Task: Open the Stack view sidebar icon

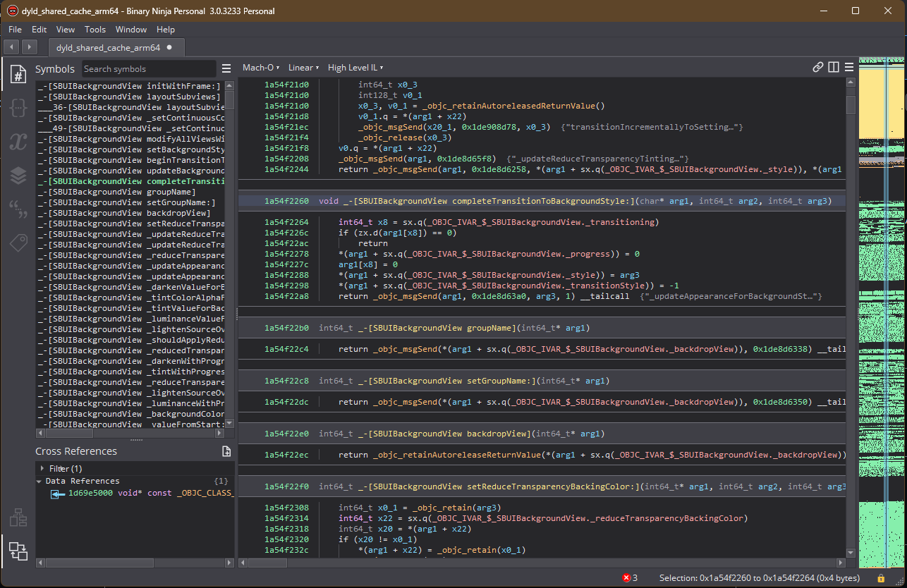Action: tap(18, 176)
